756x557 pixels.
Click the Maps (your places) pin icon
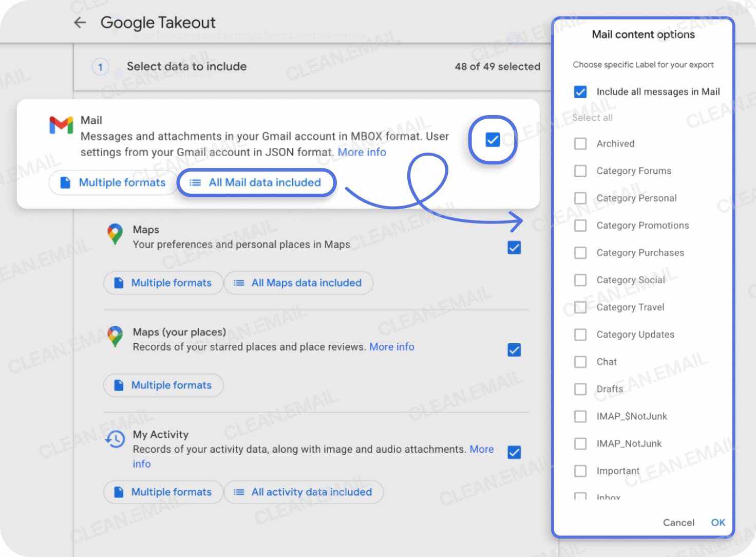click(114, 337)
